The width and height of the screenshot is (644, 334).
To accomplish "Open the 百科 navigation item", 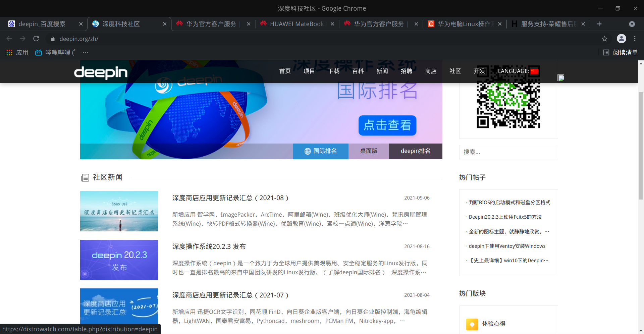I will [358, 71].
